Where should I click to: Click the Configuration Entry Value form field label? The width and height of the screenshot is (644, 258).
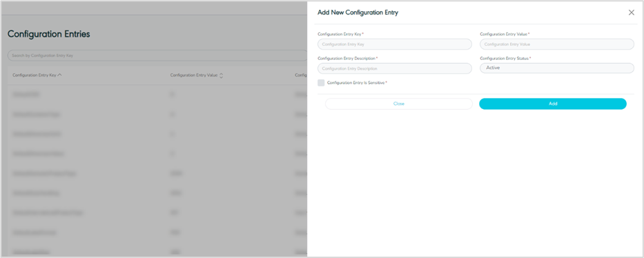point(504,34)
